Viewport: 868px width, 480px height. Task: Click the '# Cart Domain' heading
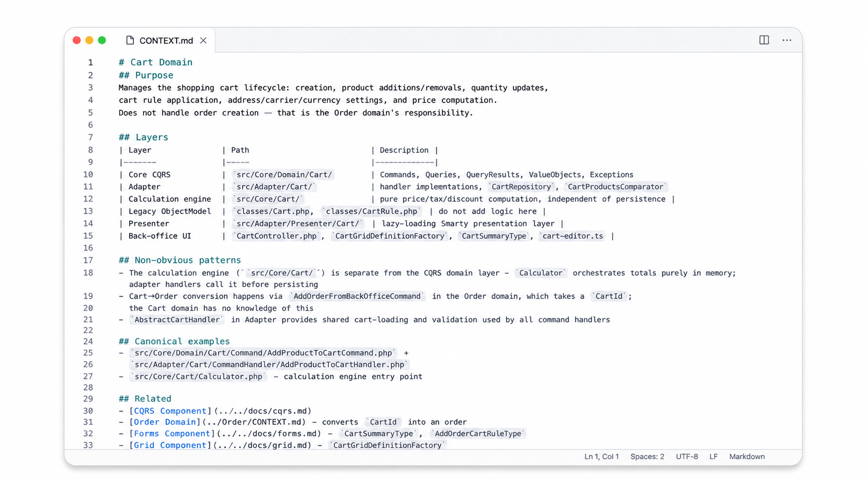click(x=155, y=62)
